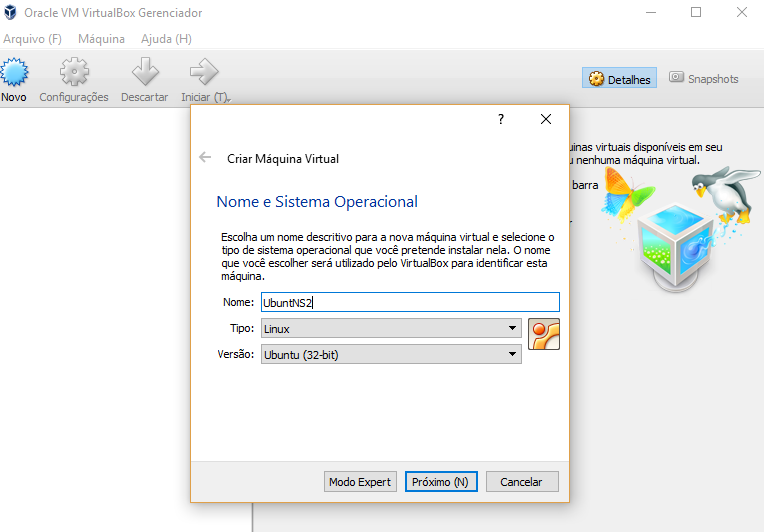This screenshot has height=532, width=764.
Task: Click the back arrow in wizard dialog
Action: click(x=205, y=157)
